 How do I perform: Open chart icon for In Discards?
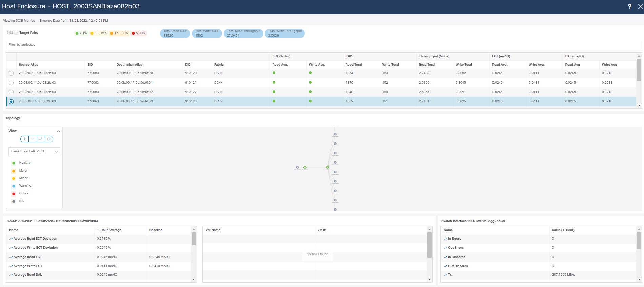445,257
